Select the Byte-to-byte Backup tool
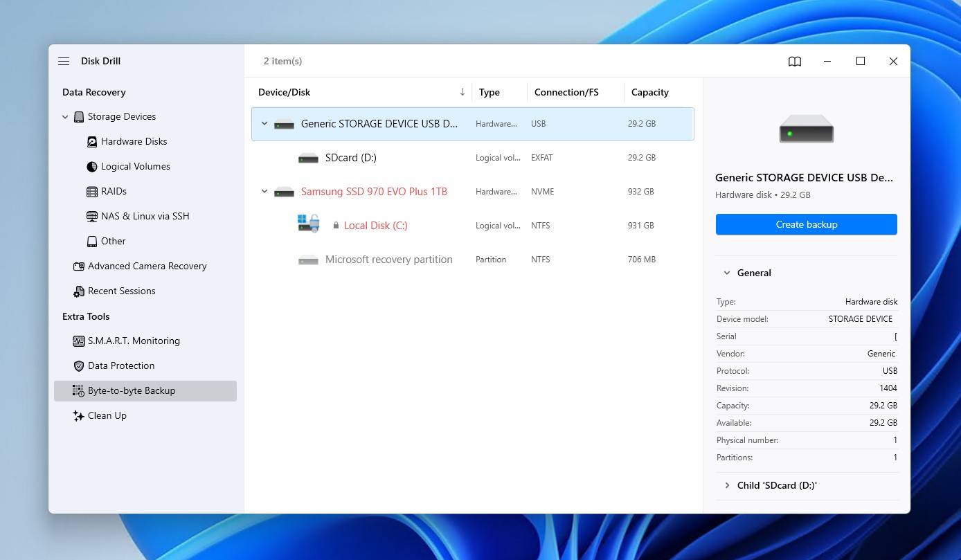The image size is (961, 560). click(131, 390)
